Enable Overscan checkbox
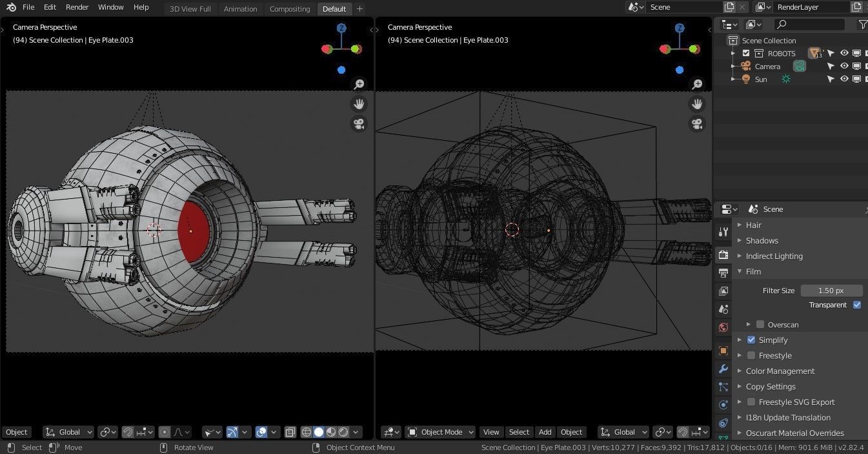This screenshot has width=868, height=454. [760, 324]
